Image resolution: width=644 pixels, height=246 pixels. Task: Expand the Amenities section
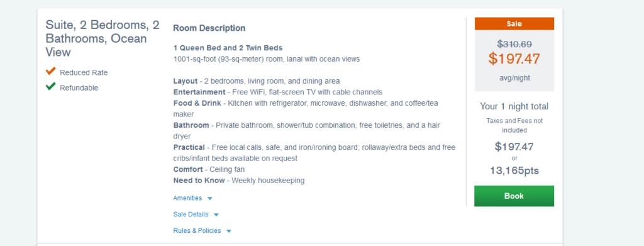187,198
